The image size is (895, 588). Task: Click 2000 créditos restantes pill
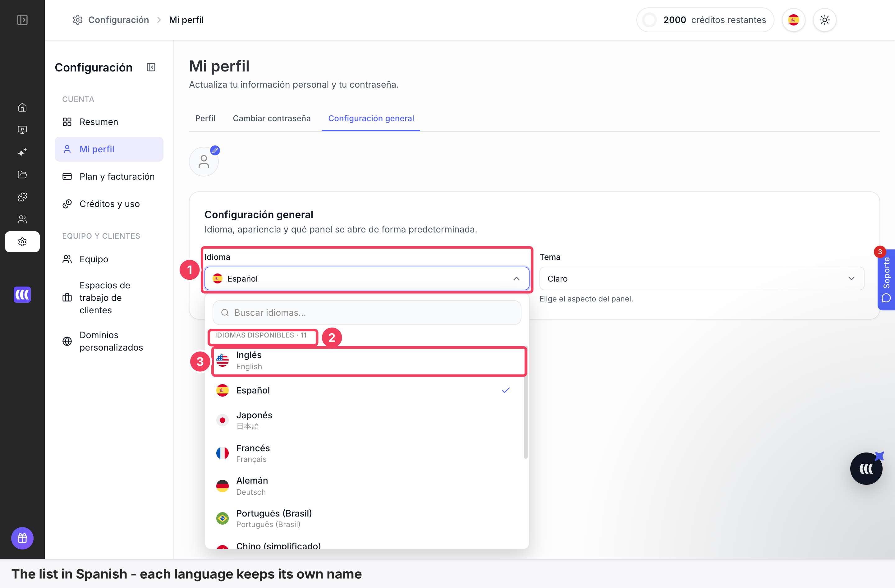(x=705, y=20)
